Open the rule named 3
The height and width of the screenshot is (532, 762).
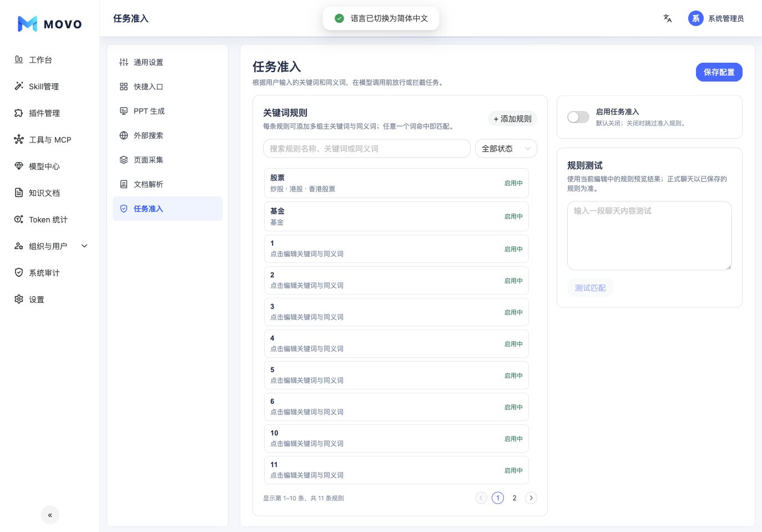coord(396,312)
